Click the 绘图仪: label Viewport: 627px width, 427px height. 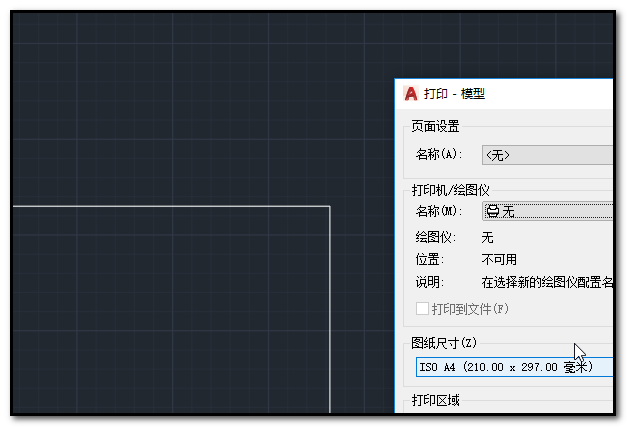435,237
